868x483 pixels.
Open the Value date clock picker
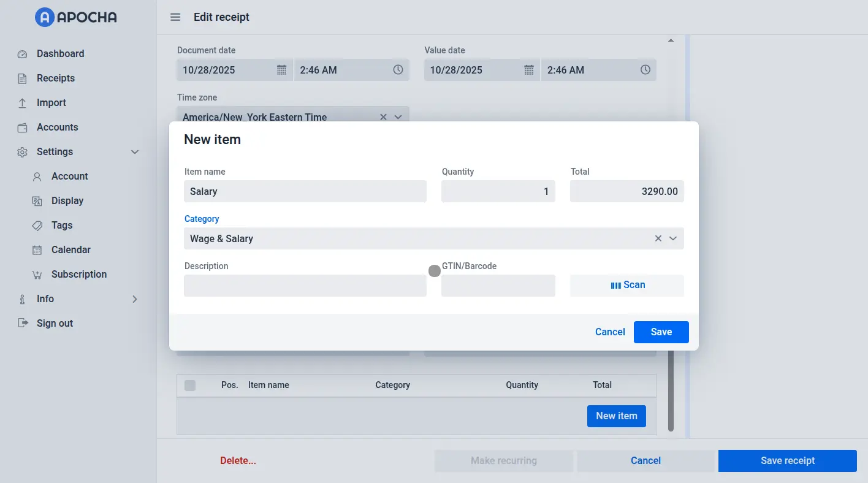(x=645, y=70)
